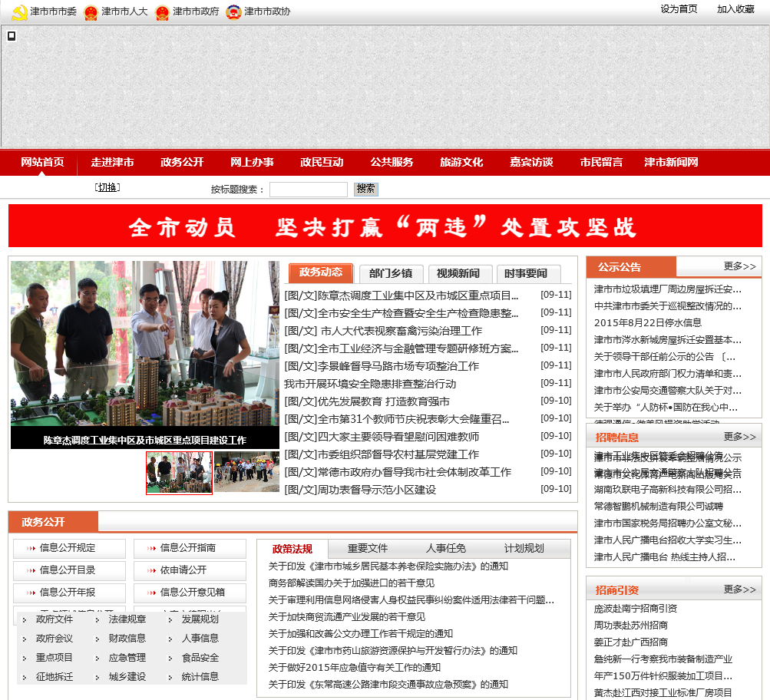Select the 政策法规 tab
This screenshot has height=700, width=770.
292,549
